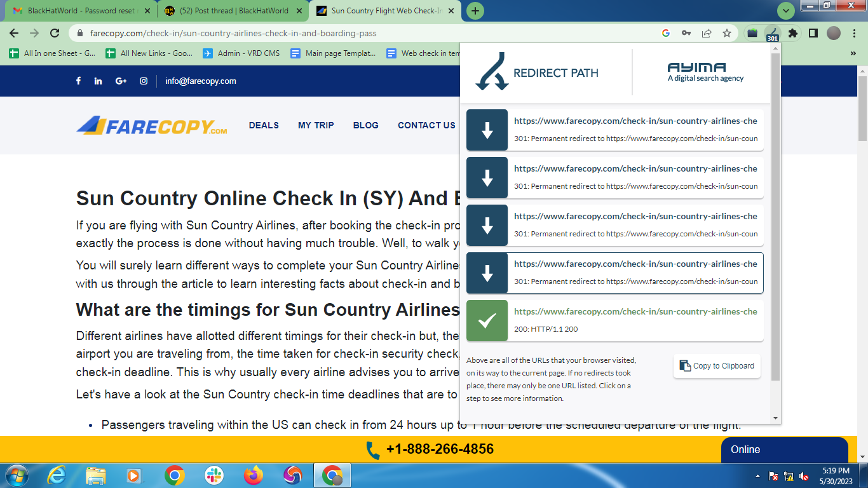The image size is (868, 488).
Task: Visit Farecopy's LinkedIn page icon
Action: (98, 81)
